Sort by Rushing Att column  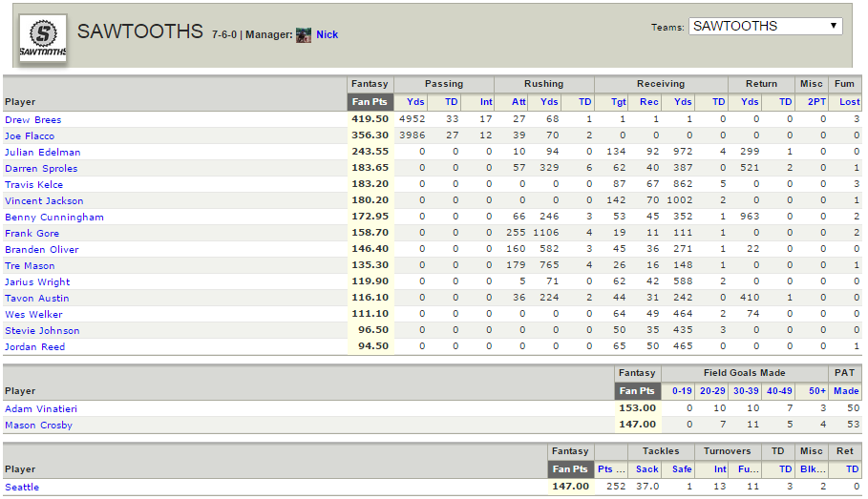(519, 102)
